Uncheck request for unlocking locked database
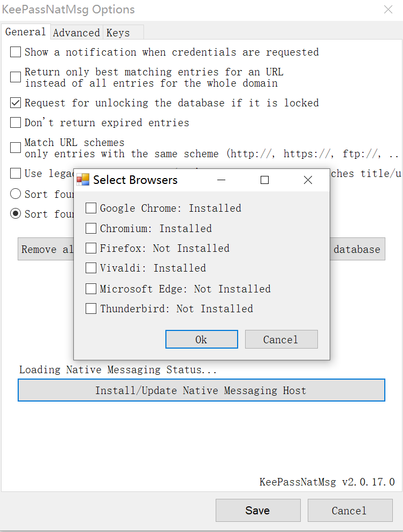This screenshot has height=532, width=403. [15, 103]
